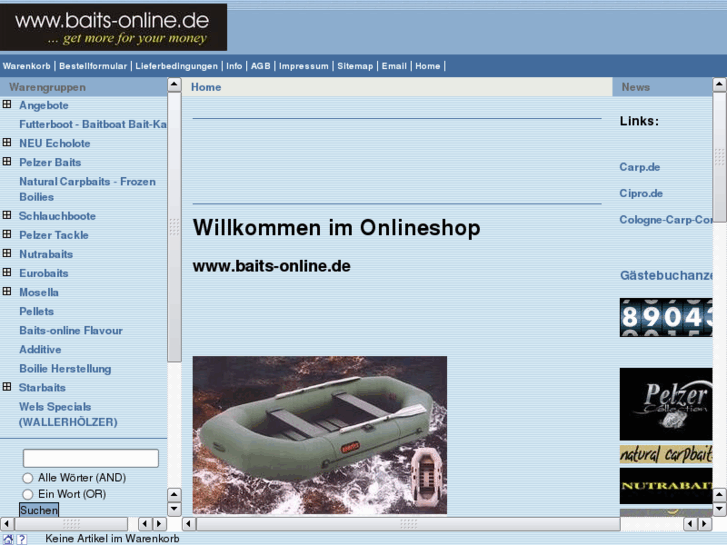Open Bestellformular in the top menu
Image resolution: width=727 pixels, height=545 pixels.
tap(93, 66)
